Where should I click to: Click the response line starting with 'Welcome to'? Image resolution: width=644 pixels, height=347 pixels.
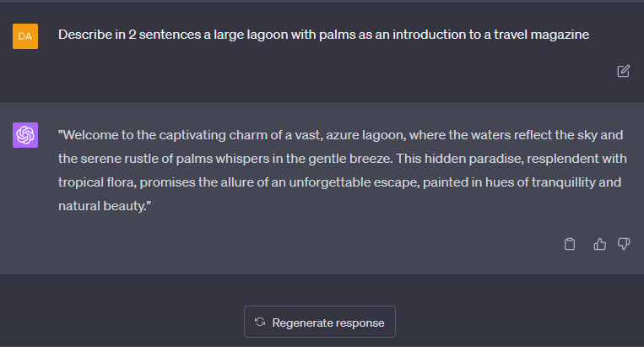(x=340, y=135)
